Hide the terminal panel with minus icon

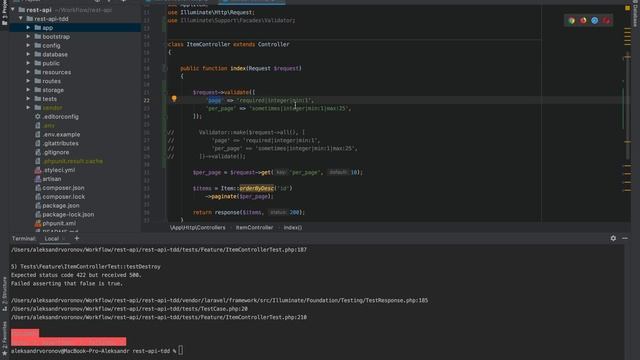coord(625,238)
